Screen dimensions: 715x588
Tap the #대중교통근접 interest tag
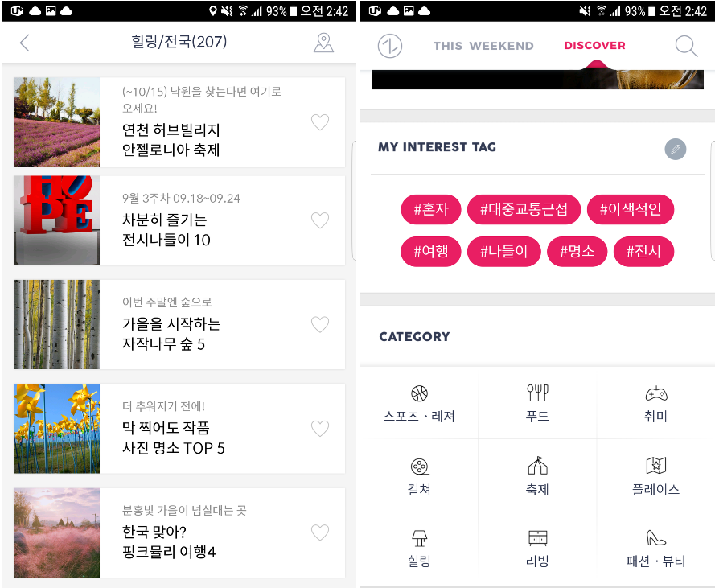click(x=524, y=209)
